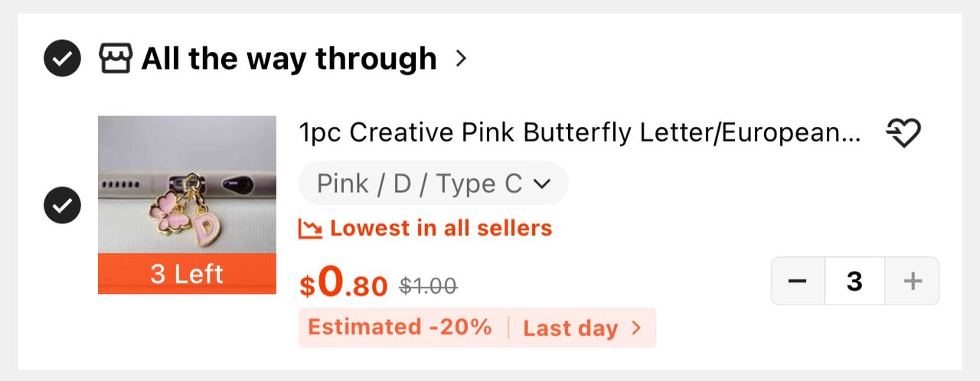
Task: Click the Lowest in all sellers label
Action: pos(441,228)
